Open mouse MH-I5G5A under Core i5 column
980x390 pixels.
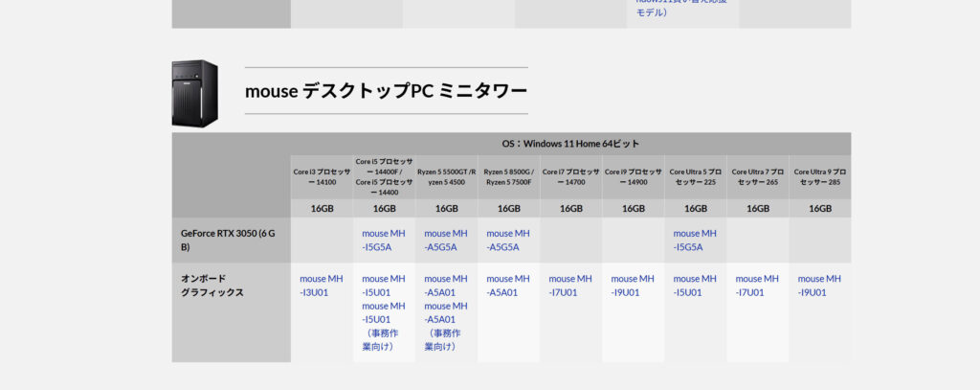pyautogui.click(x=384, y=240)
